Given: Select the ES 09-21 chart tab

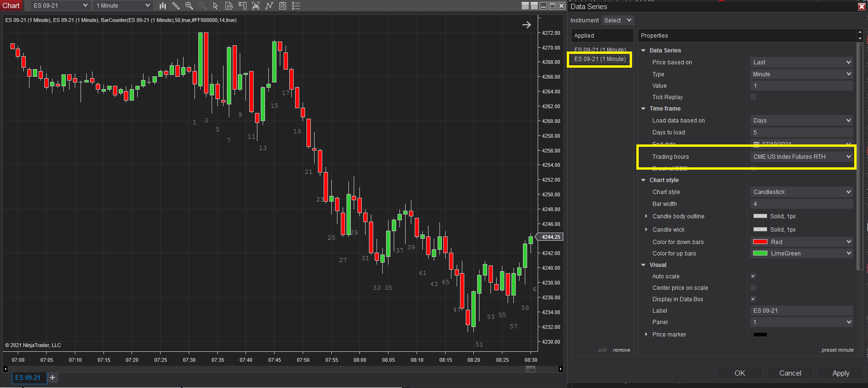Looking at the screenshot, I should (x=28, y=378).
